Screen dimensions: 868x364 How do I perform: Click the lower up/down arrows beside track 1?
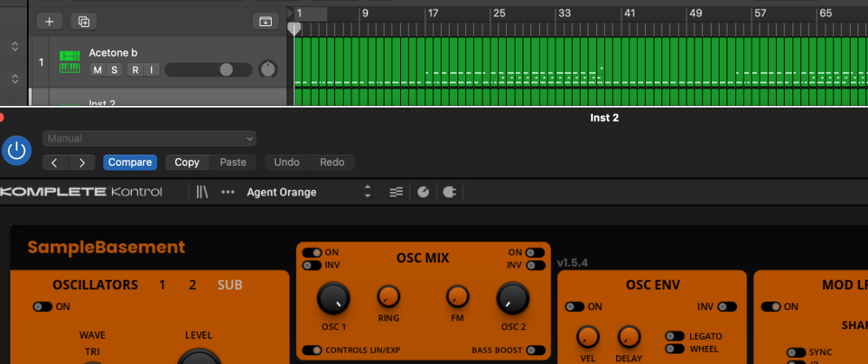tap(15, 79)
